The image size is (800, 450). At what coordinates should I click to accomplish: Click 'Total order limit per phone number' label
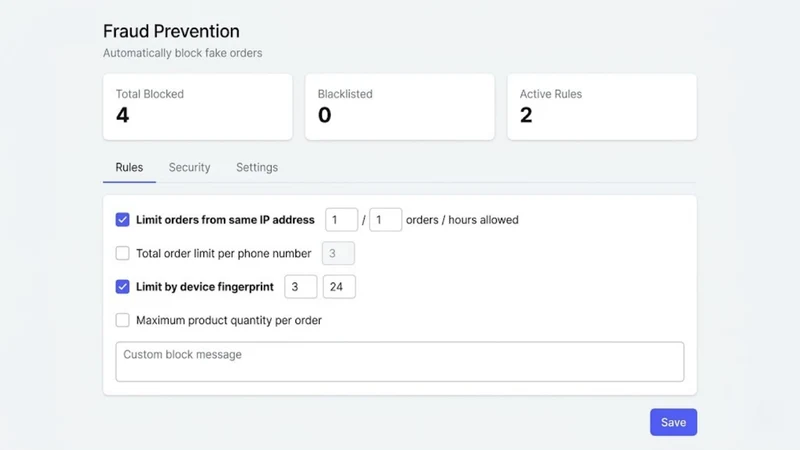223,254
